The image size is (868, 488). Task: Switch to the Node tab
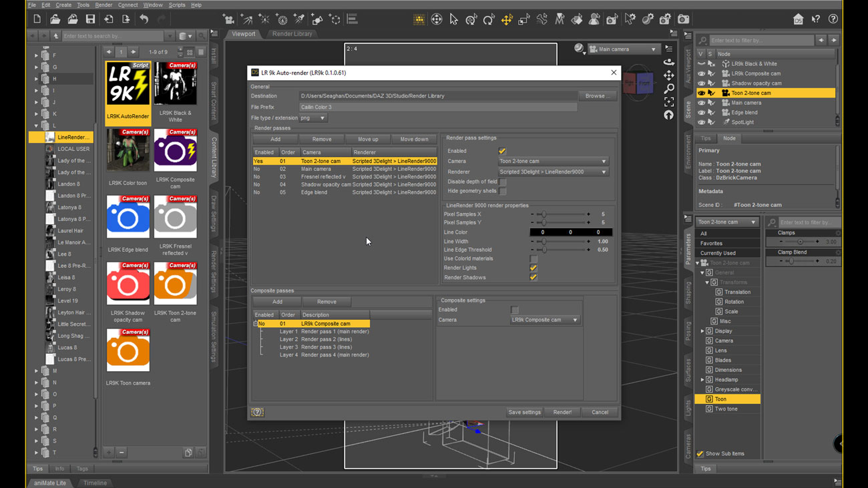point(729,138)
